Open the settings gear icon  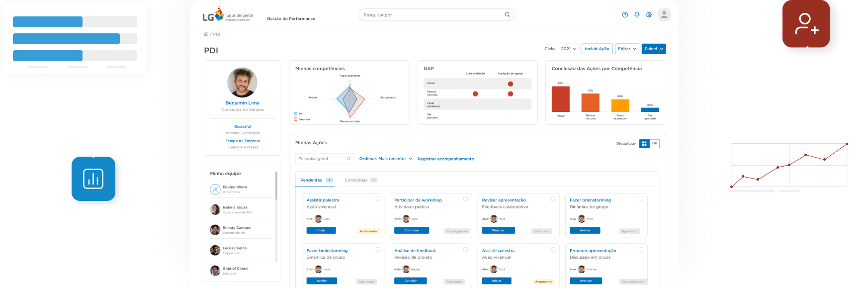pyautogui.click(x=649, y=15)
